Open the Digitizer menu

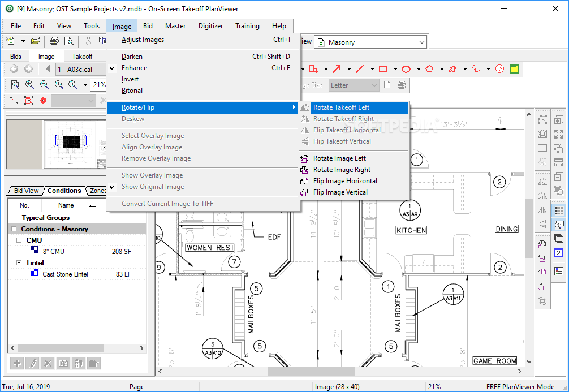click(210, 26)
